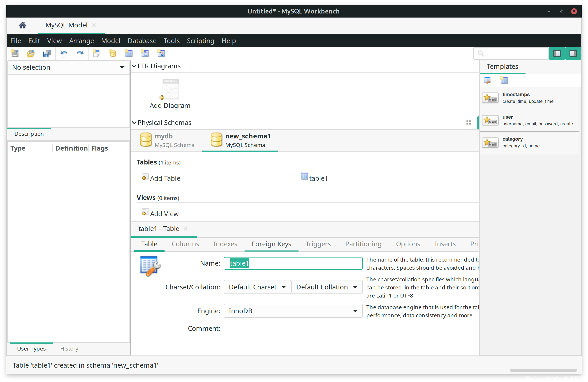Switch to the History tab
The height and width of the screenshot is (382, 588).
click(69, 349)
